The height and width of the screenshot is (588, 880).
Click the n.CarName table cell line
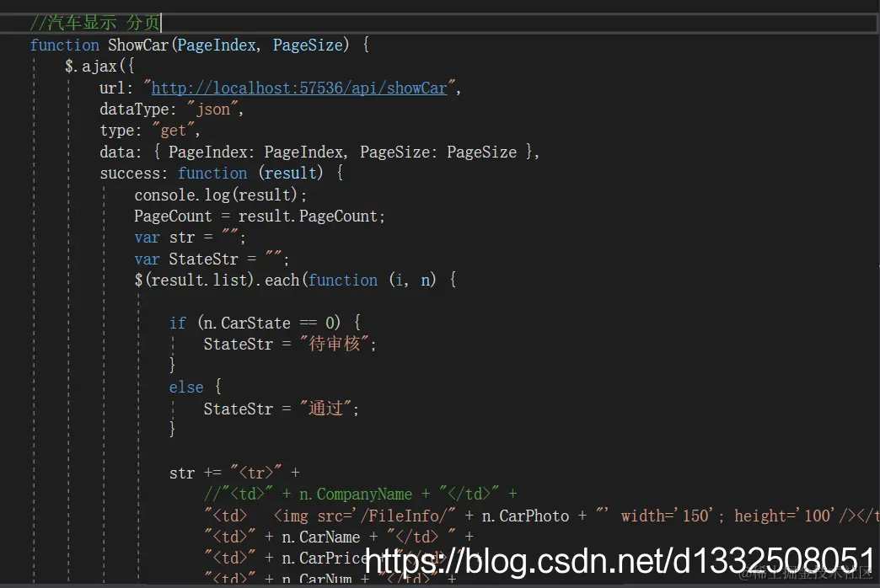point(339,537)
